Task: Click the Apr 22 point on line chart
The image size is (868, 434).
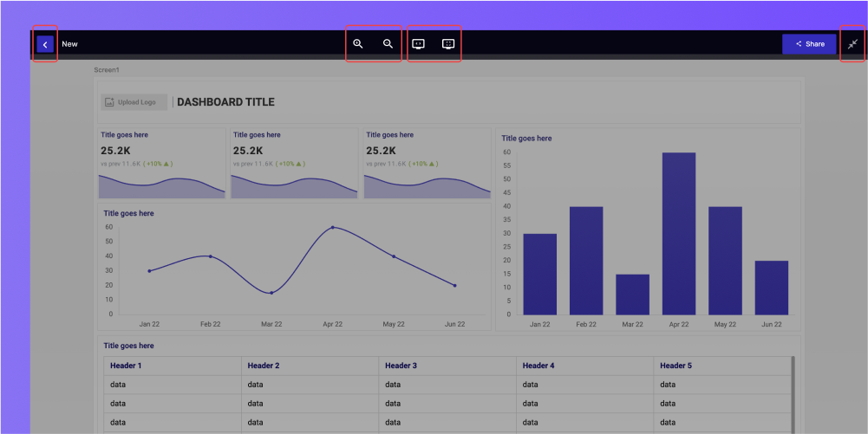Action: (x=333, y=227)
